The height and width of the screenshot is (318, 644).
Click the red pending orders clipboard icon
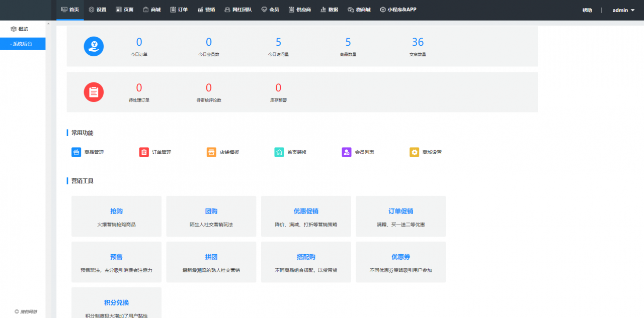tap(94, 92)
